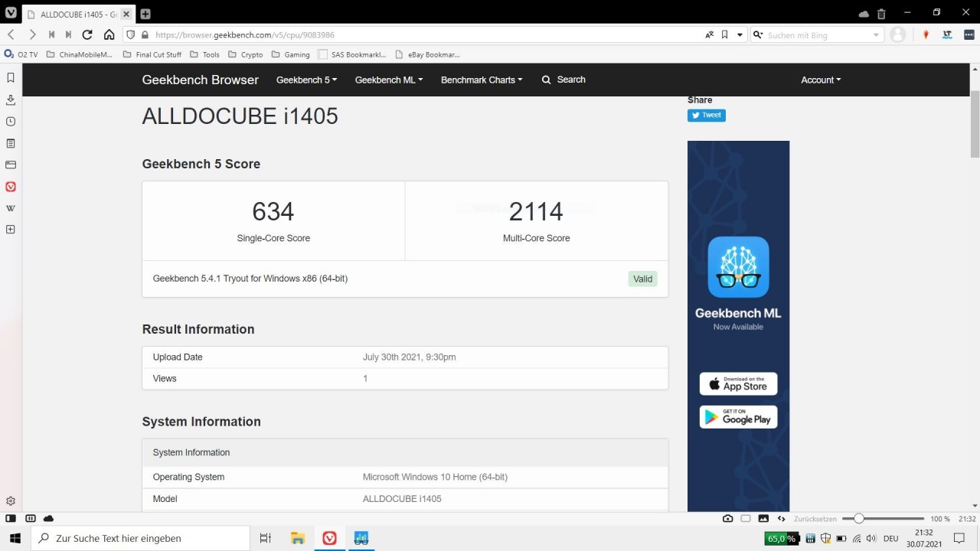Click into the Suchen mit Bing search field

(818, 35)
